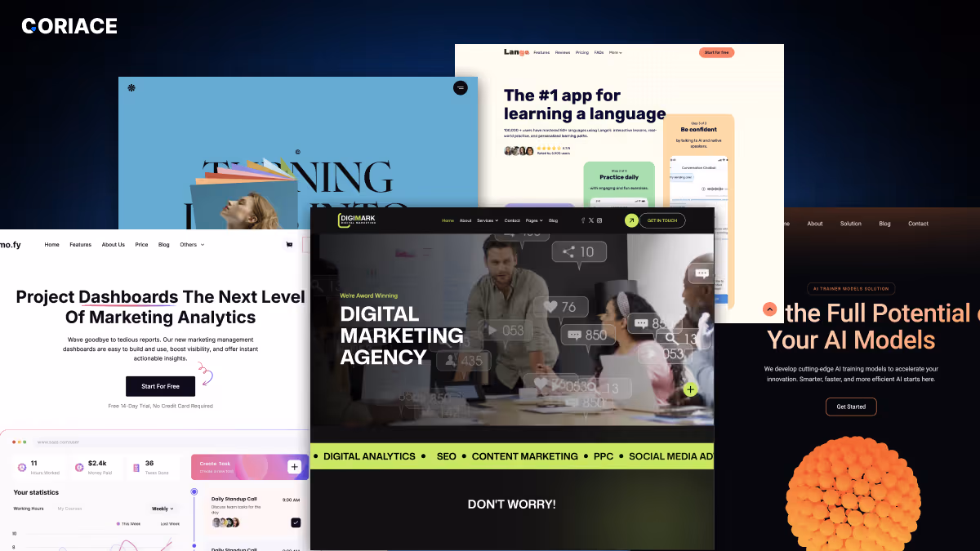This screenshot has height=551, width=980.
Task: Open Features on Lango nav
Action: point(541,52)
